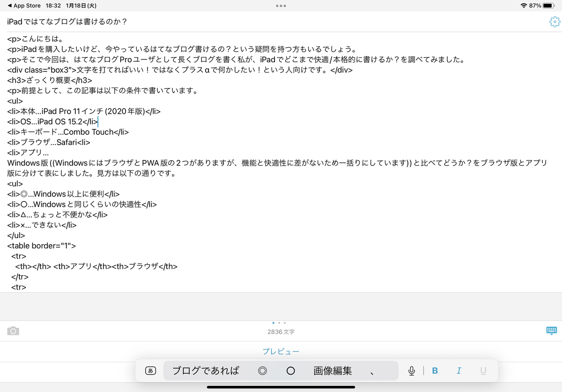Click the <div class="box3"> line
This screenshot has height=392, width=562.
point(180,70)
